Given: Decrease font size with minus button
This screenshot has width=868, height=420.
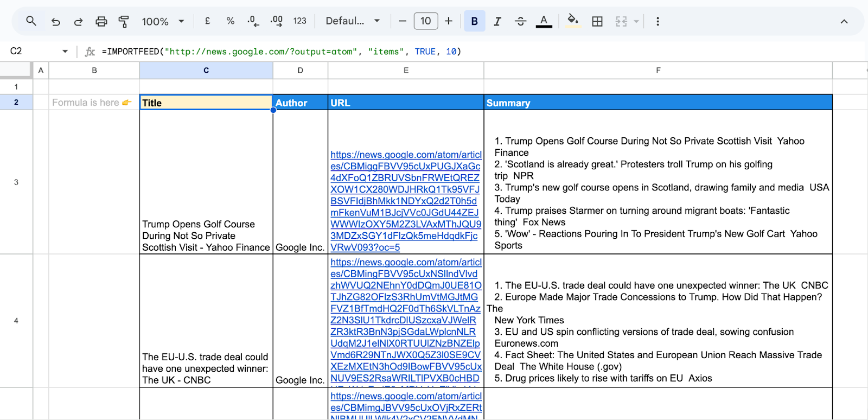Looking at the screenshot, I should click(403, 21).
